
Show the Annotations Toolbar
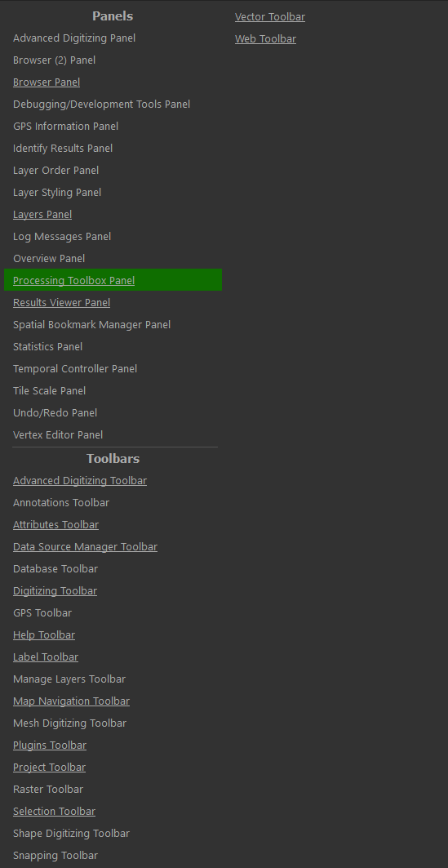click(x=61, y=503)
